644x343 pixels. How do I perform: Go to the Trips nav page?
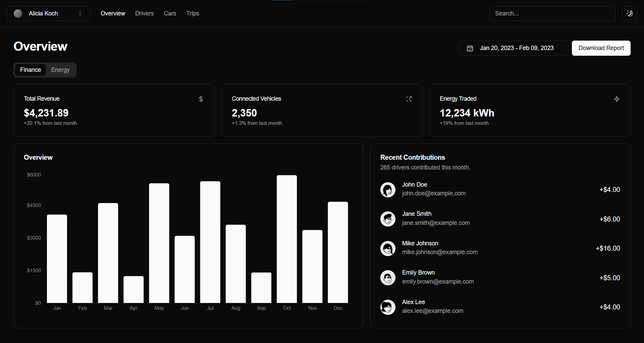[193, 13]
